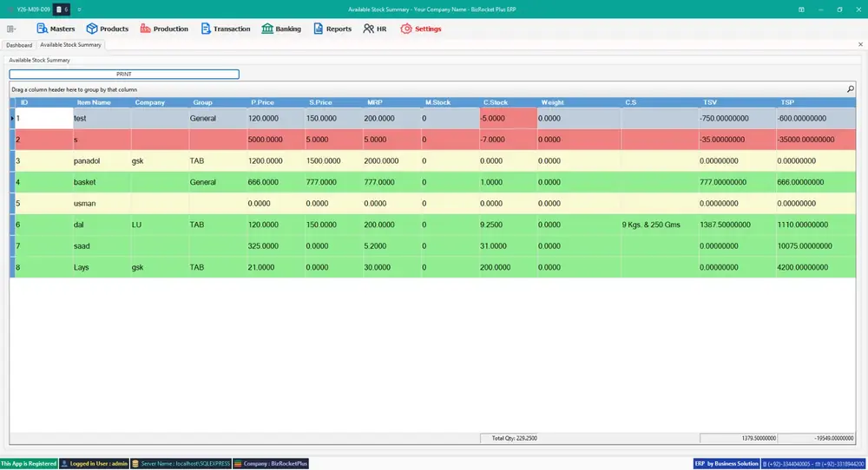Click the Server Name database icon in status bar
The width and height of the screenshot is (868, 470).
(135, 463)
